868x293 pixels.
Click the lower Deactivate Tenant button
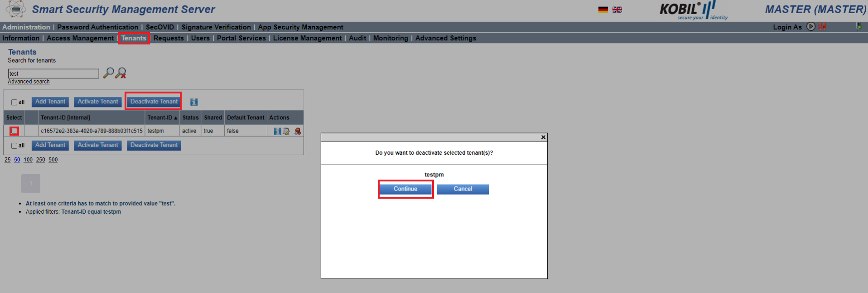[x=154, y=145]
